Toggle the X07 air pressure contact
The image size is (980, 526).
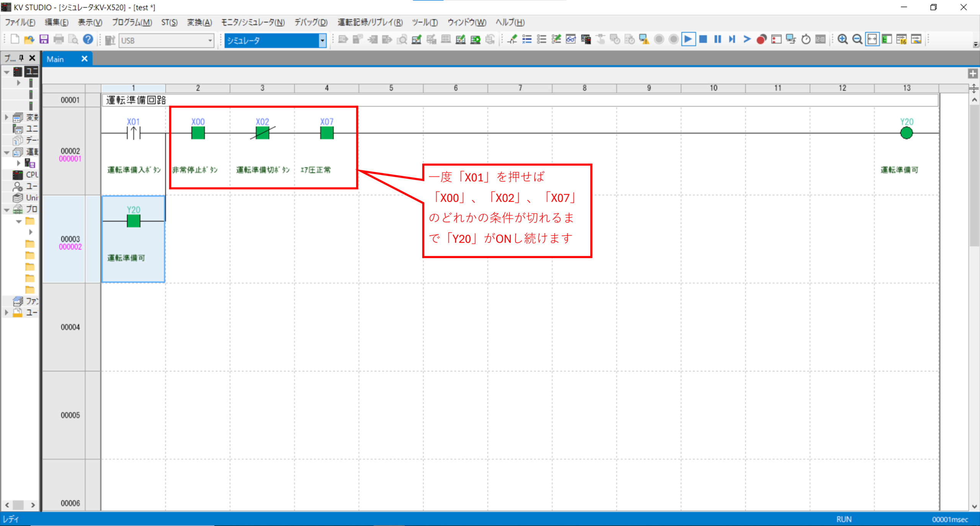[x=327, y=133]
